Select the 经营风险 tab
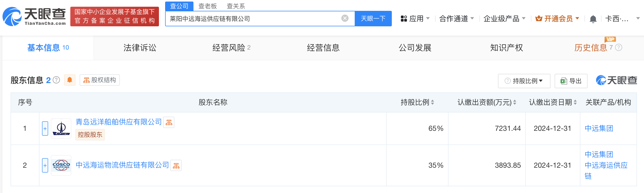Viewport: 644px width, 193px height. pyautogui.click(x=231, y=48)
